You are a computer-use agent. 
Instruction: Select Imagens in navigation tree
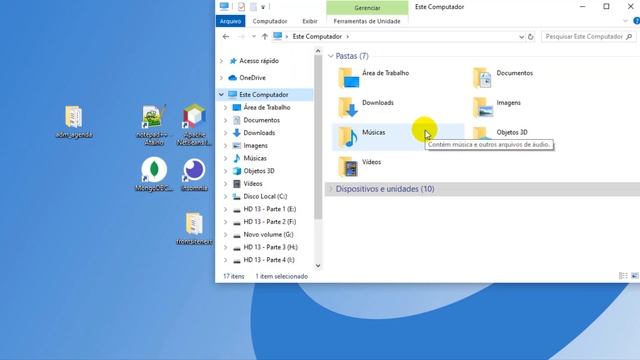[x=255, y=145]
